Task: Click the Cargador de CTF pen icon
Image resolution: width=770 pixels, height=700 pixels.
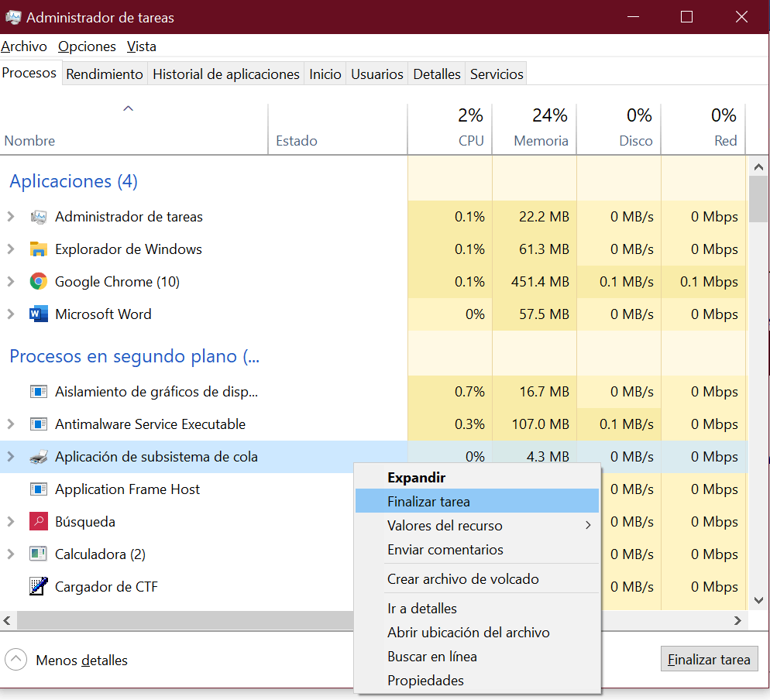Action: click(38, 586)
